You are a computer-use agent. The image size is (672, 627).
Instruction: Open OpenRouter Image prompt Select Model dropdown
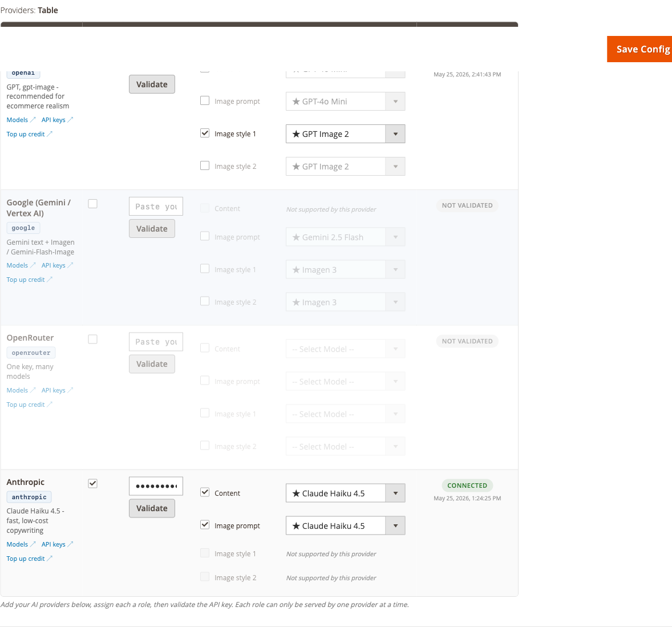(x=346, y=382)
